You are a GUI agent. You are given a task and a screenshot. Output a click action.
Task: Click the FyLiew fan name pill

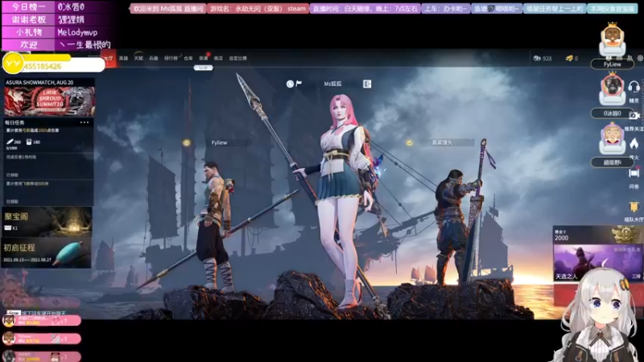pyautogui.click(x=612, y=64)
